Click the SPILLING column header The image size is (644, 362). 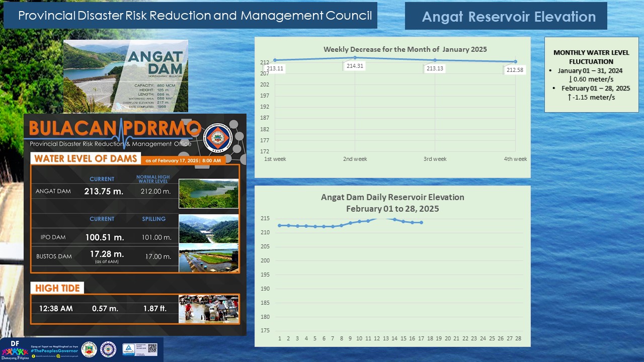pos(154,219)
